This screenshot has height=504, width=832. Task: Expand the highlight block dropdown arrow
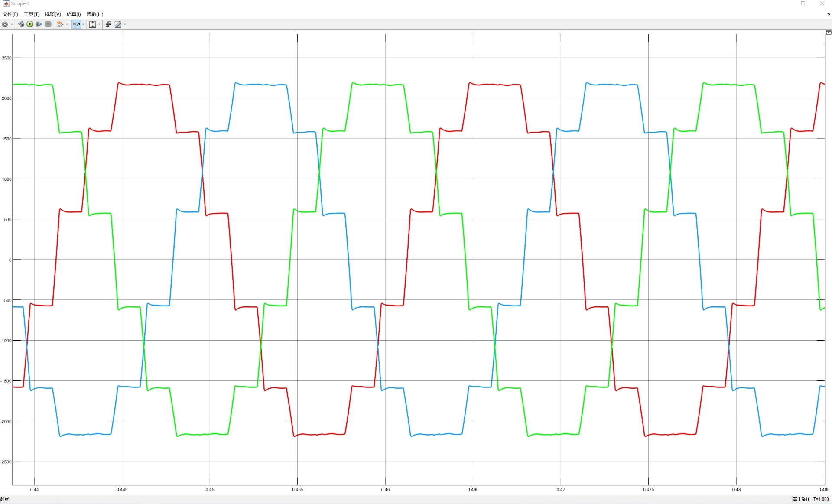click(x=67, y=24)
